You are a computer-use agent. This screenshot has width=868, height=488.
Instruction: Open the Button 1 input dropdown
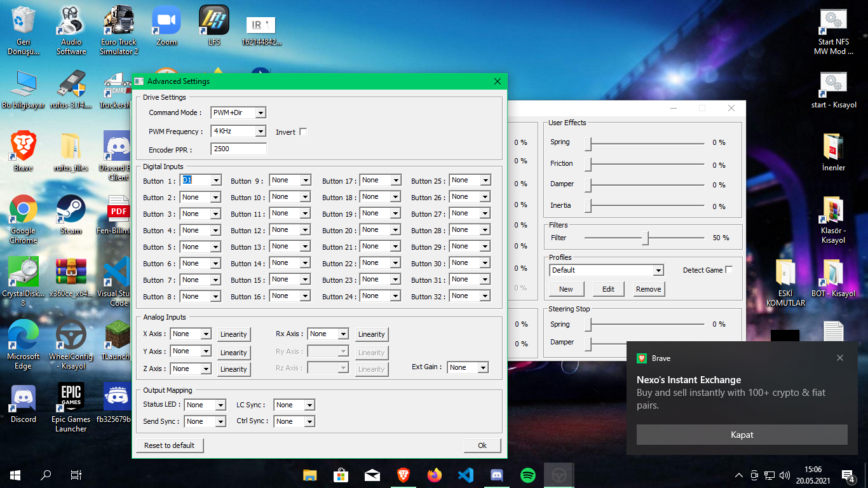coord(216,180)
